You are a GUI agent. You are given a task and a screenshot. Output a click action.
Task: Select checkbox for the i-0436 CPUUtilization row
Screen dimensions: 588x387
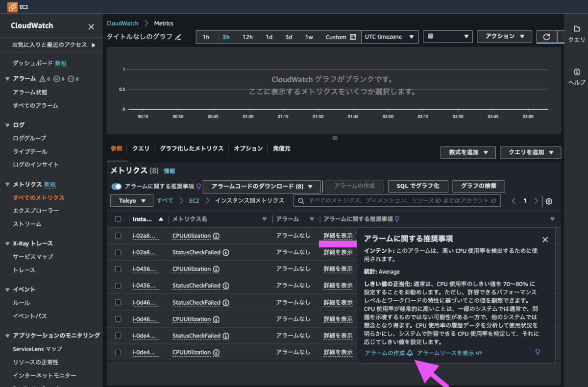click(x=118, y=269)
